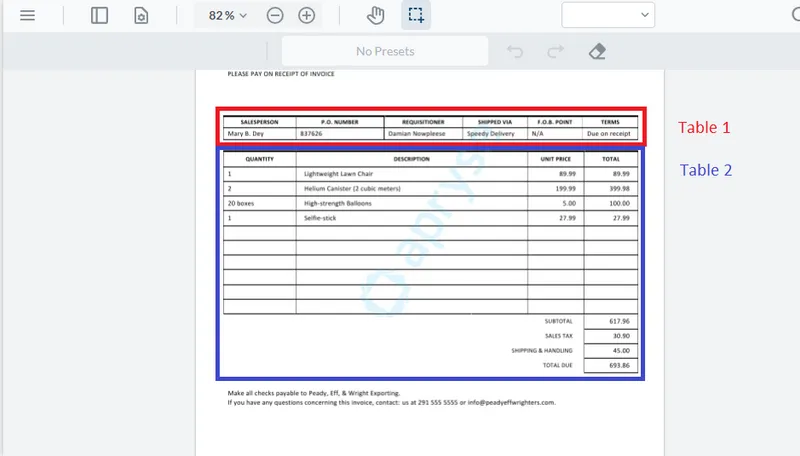
Task: Click the shipping value 45.00
Action: [621, 351]
